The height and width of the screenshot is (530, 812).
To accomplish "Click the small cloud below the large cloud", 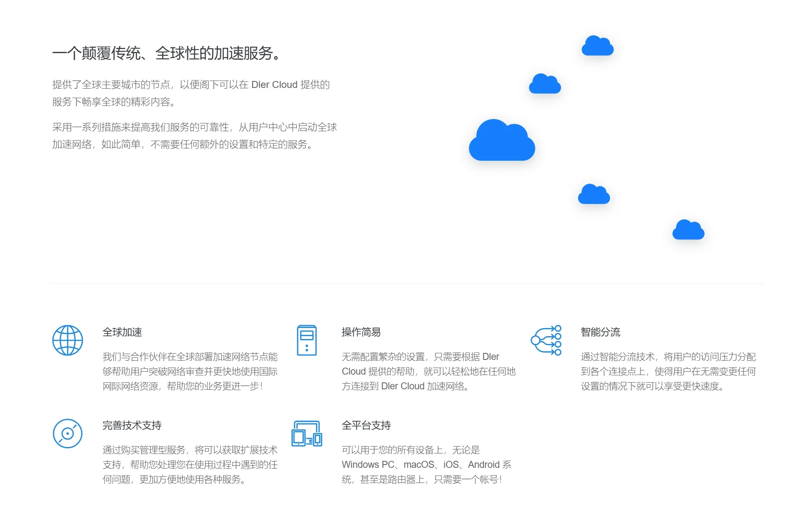I will point(594,195).
